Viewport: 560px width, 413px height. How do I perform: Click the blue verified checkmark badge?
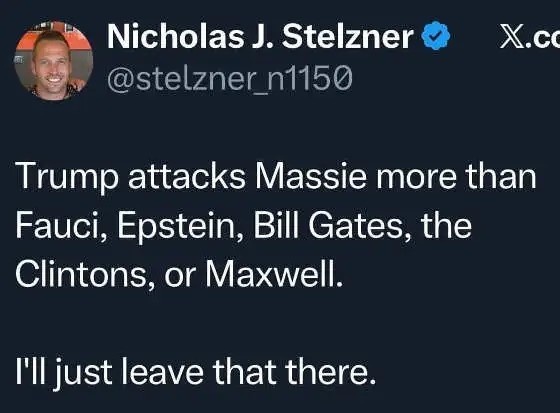[436, 35]
